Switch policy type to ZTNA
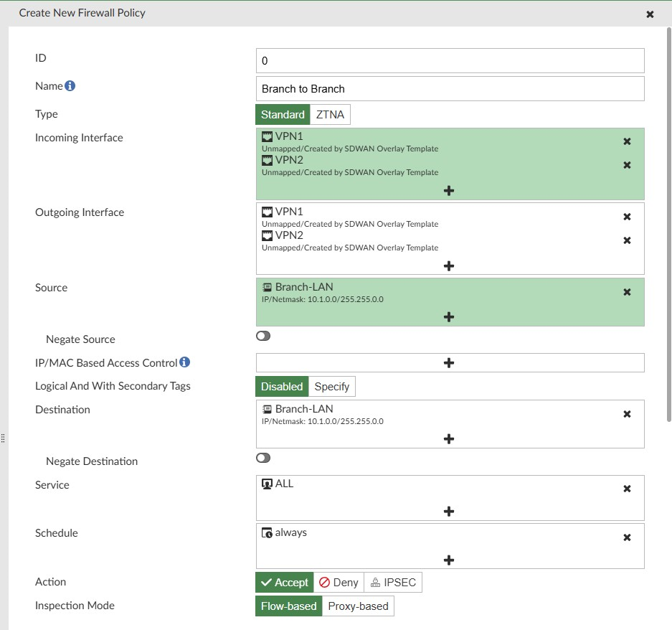 pos(329,113)
